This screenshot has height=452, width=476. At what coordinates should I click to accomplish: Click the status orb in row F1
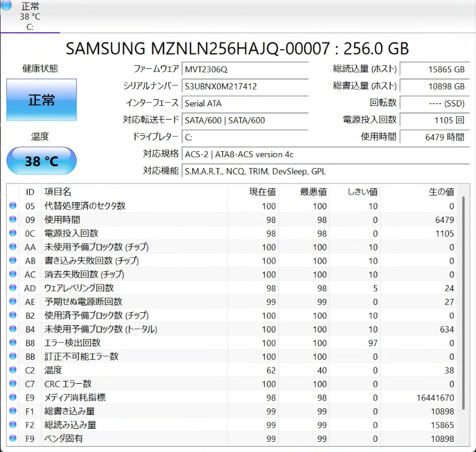click(13, 411)
